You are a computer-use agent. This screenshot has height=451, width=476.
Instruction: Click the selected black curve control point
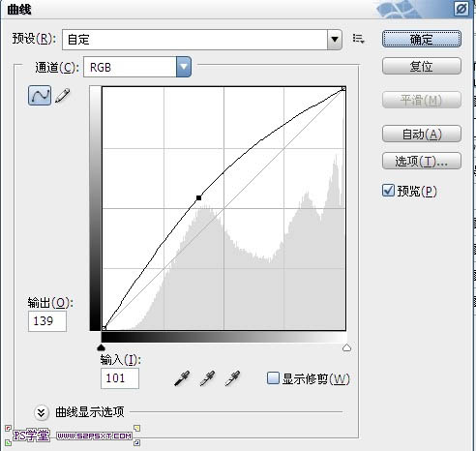point(198,197)
